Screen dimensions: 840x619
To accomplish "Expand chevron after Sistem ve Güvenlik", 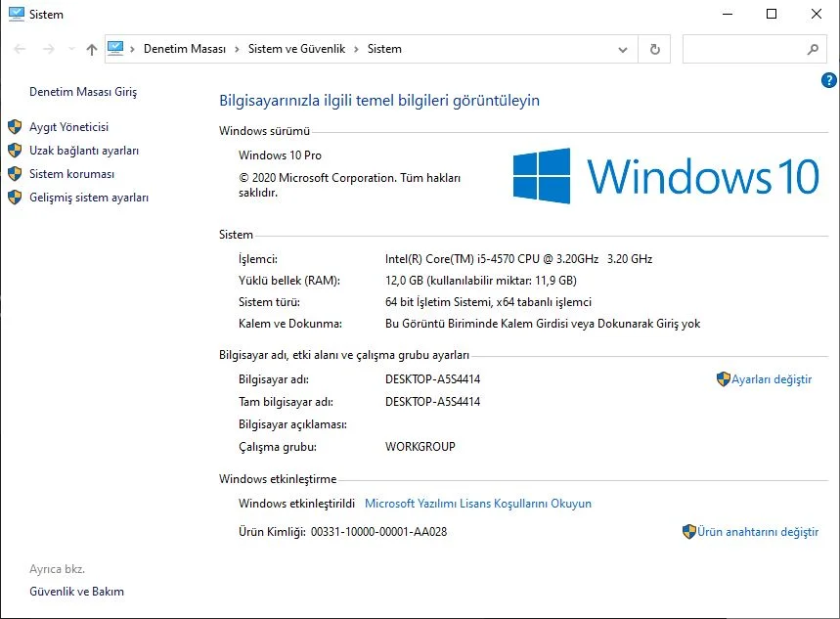I will tap(356, 49).
